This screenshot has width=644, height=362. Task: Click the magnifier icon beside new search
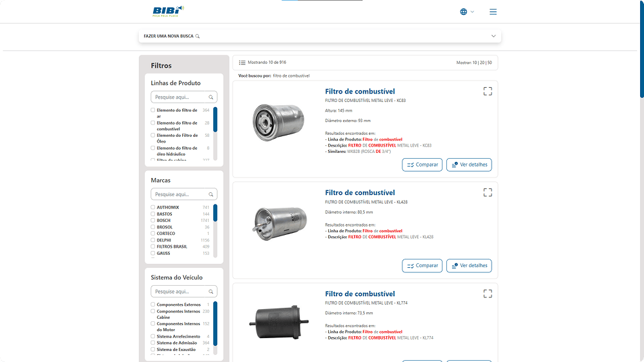pyautogui.click(x=198, y=36)
